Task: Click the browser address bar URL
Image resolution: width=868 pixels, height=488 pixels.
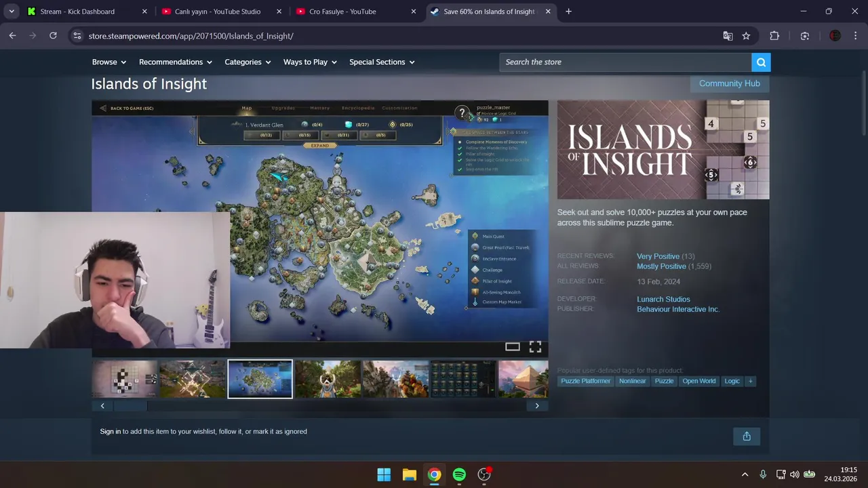Action: (x=191, y=36)
